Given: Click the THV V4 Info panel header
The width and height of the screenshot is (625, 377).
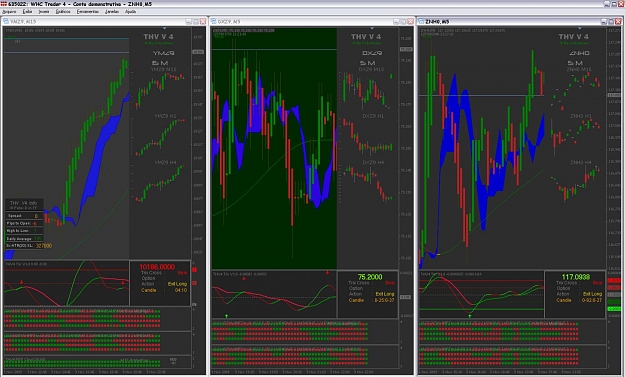Looking at the screenshot, I should pyautogui.click(x=24, y=205).
